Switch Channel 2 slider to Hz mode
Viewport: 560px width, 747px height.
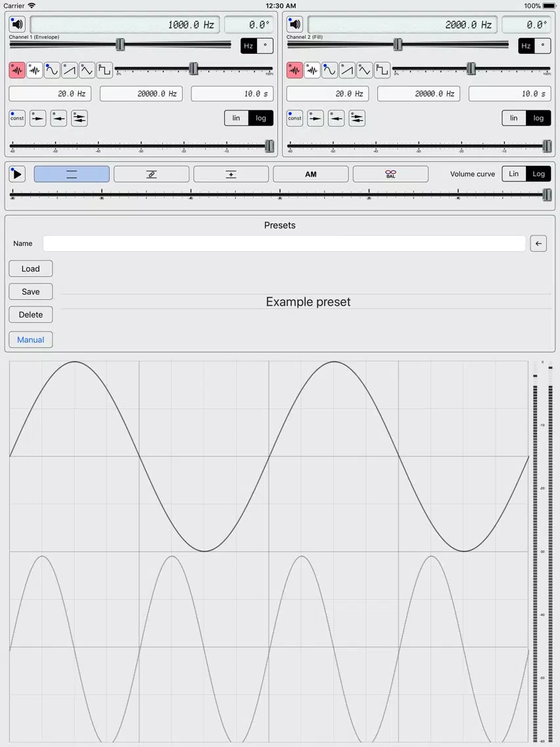tap(526, 46)
